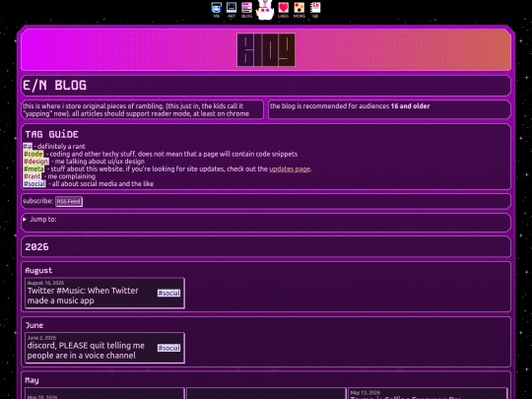Click the rabbit mascot home icon
Image resolution: width=532 pixels, height=399 pixels.
click(265, 10)
